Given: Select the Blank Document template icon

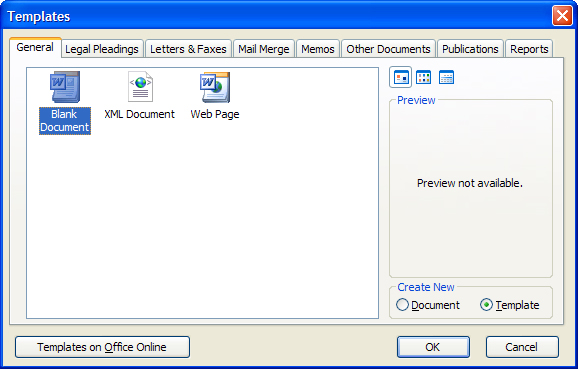Looking at the screenshot, I should click(x=65, y=87).
